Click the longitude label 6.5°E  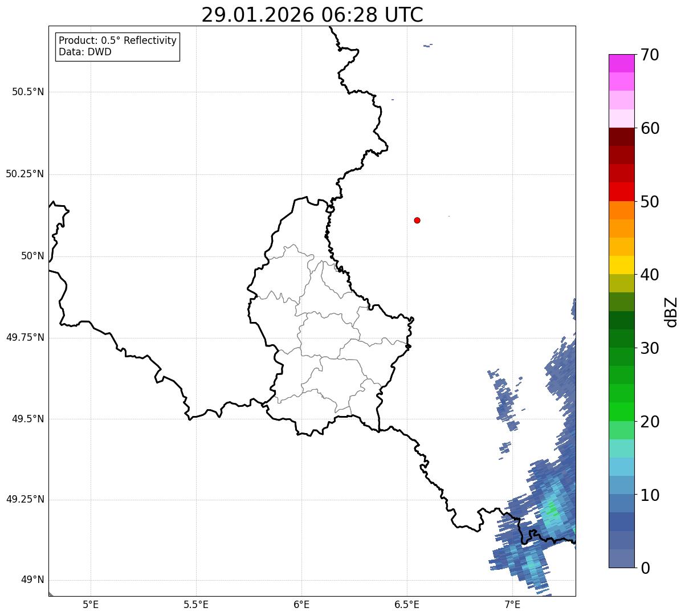[x=407, y=604]
